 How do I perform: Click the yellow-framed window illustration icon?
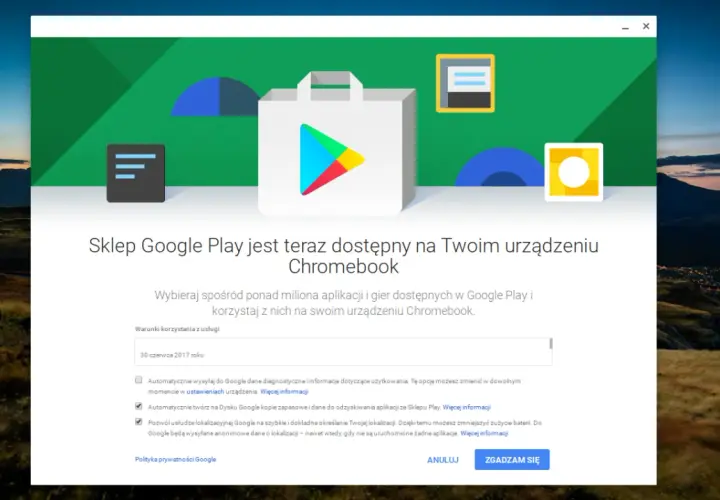coord(465,83)
